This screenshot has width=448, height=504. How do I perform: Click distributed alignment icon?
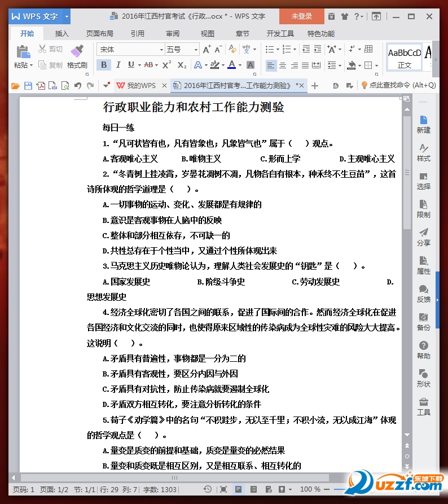tap(316, 65)
